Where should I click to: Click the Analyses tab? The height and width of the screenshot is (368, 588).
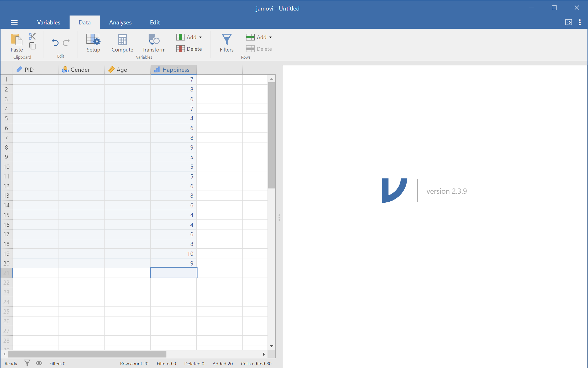(x=120, y=22)
